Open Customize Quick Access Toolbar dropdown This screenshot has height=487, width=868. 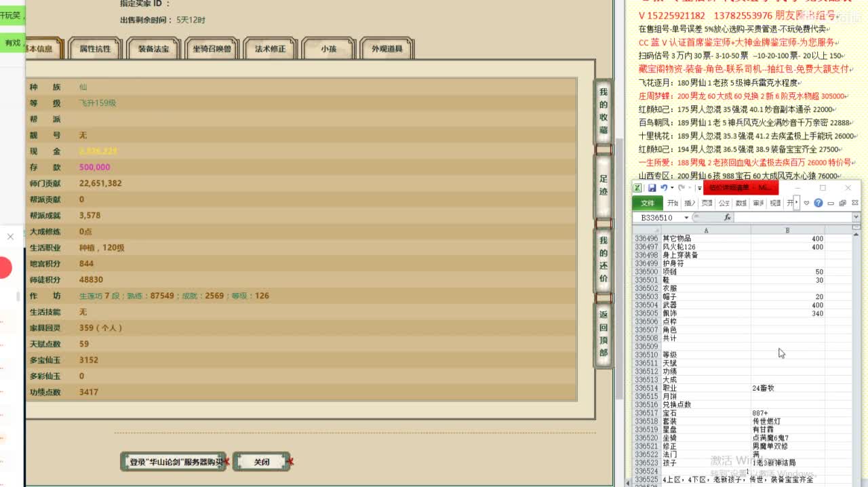(698, 188)
